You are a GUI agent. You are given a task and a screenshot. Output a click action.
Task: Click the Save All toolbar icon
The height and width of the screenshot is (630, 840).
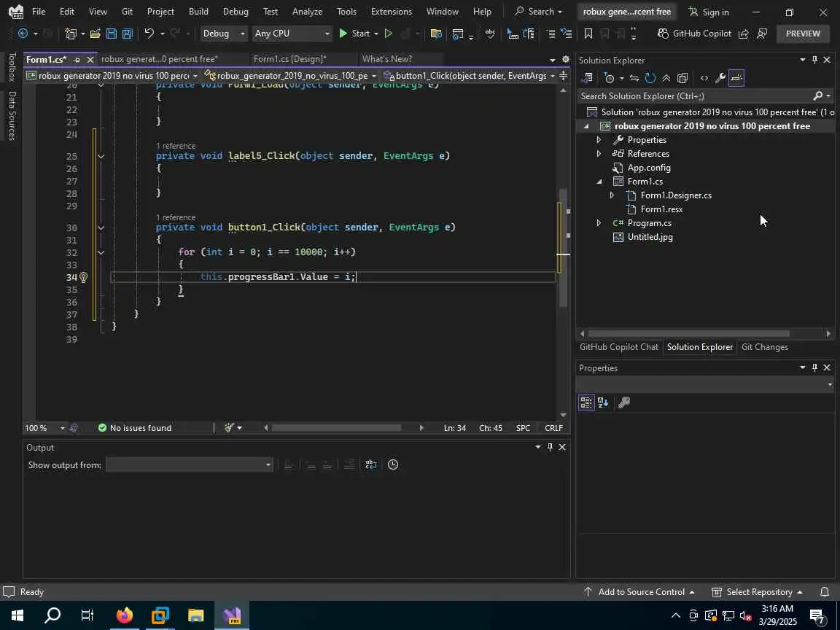[x=128, y=34]
